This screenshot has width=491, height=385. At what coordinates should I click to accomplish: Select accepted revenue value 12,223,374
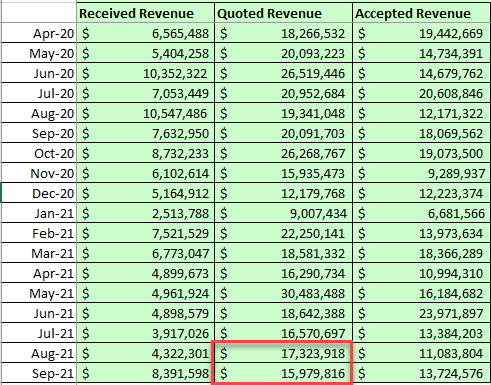tap(422, 193)
